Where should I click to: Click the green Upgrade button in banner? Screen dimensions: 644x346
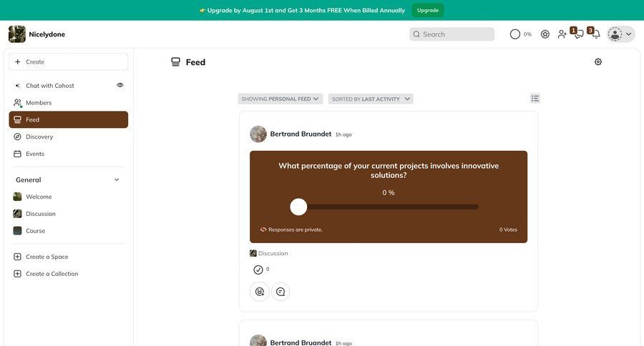[x=428, y=10]
